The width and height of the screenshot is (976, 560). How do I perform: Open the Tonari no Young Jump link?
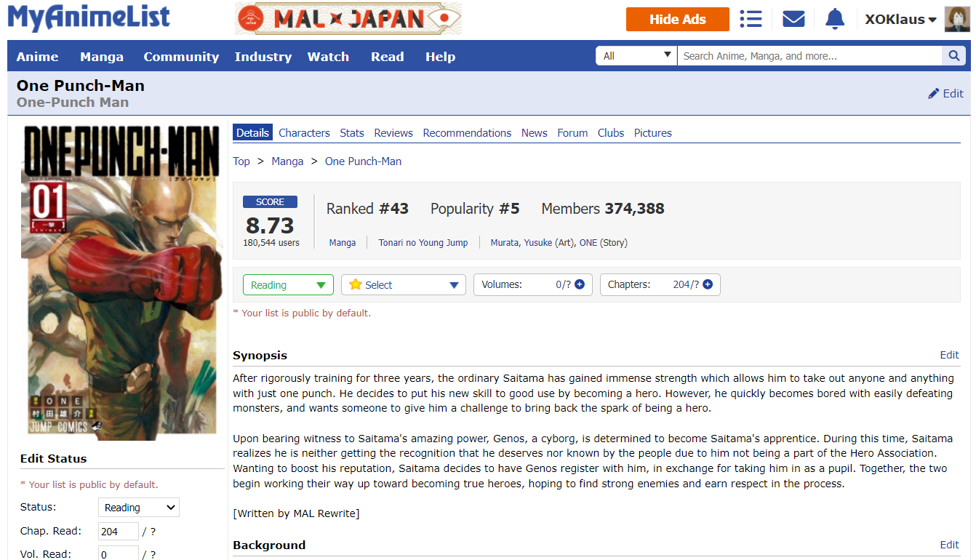pos(423,243)
